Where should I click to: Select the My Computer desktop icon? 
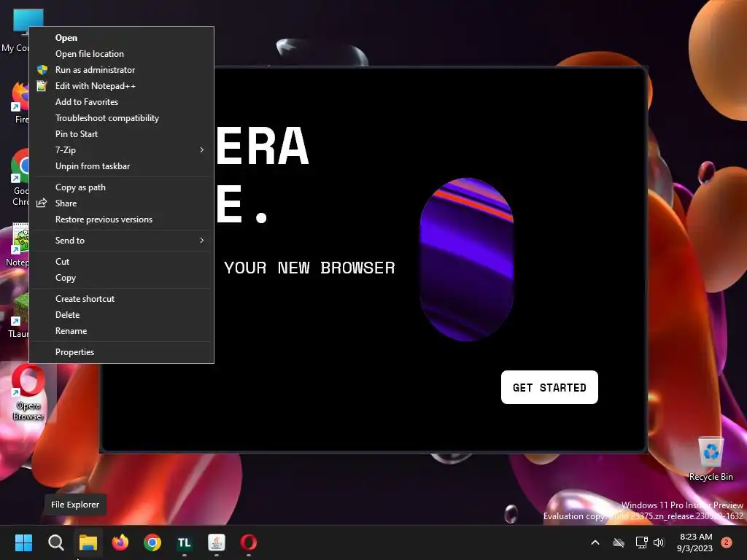pyautogui.click(x=15, y=31)
